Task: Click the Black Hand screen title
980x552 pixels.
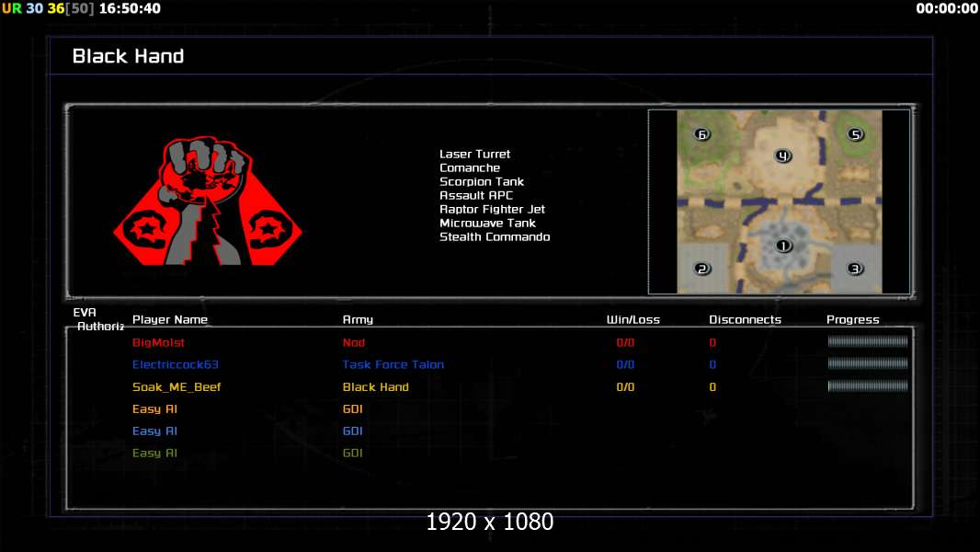Action: 128,56
